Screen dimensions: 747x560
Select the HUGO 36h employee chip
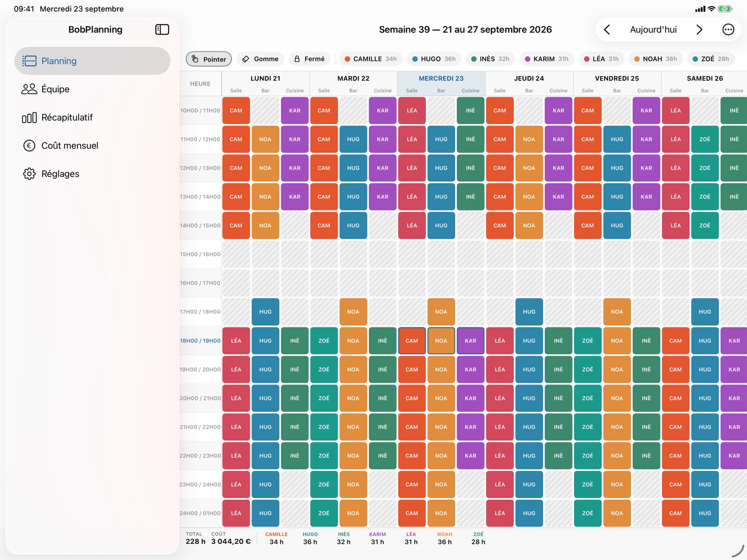[x=434, y=59]
